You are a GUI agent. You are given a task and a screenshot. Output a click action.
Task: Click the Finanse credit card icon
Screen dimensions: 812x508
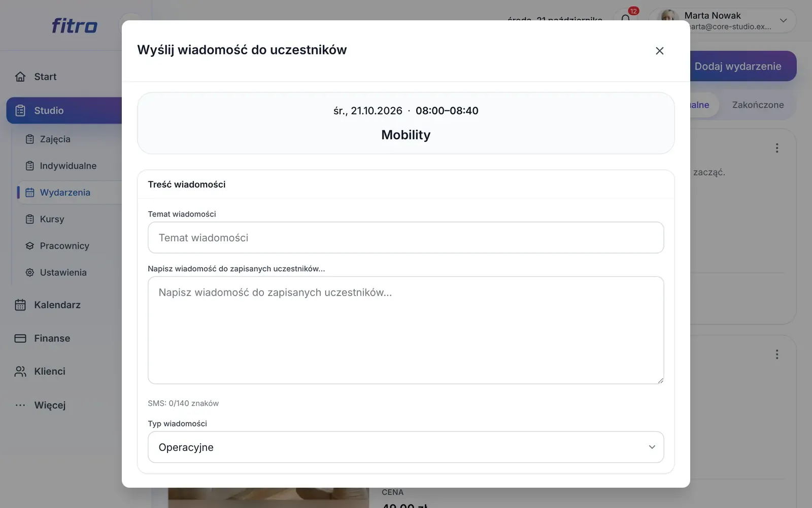click(x=20, y=338)
